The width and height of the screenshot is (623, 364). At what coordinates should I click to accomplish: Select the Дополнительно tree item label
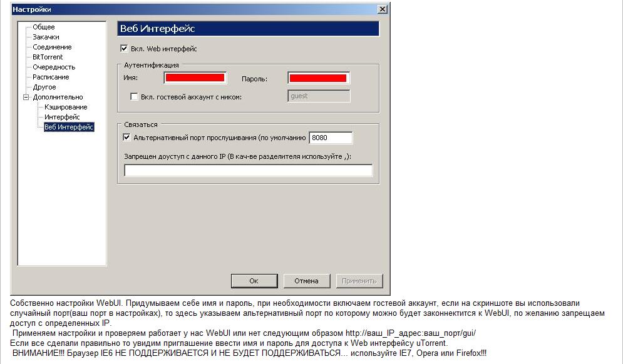pos(58,97)
